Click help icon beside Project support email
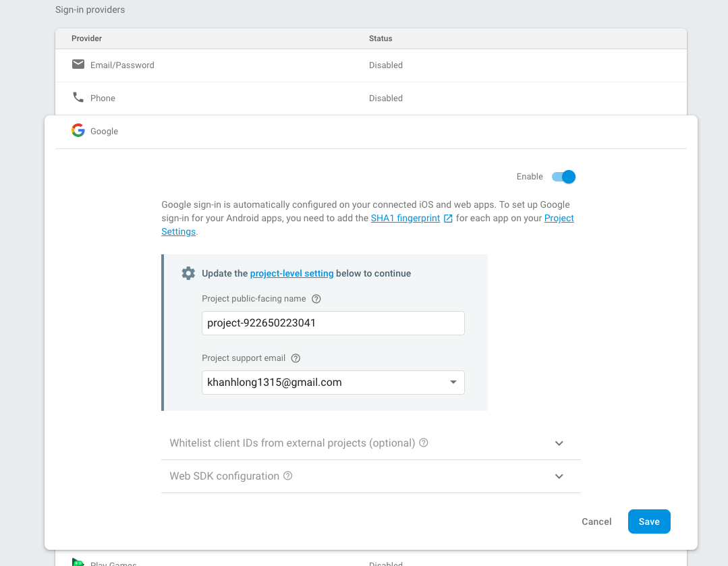728x566 pixels. point(296,358)
